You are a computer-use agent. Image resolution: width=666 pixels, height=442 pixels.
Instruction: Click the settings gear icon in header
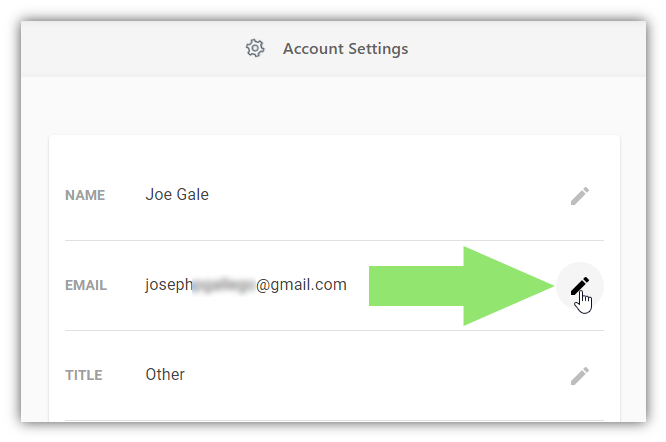click(255, 48)
